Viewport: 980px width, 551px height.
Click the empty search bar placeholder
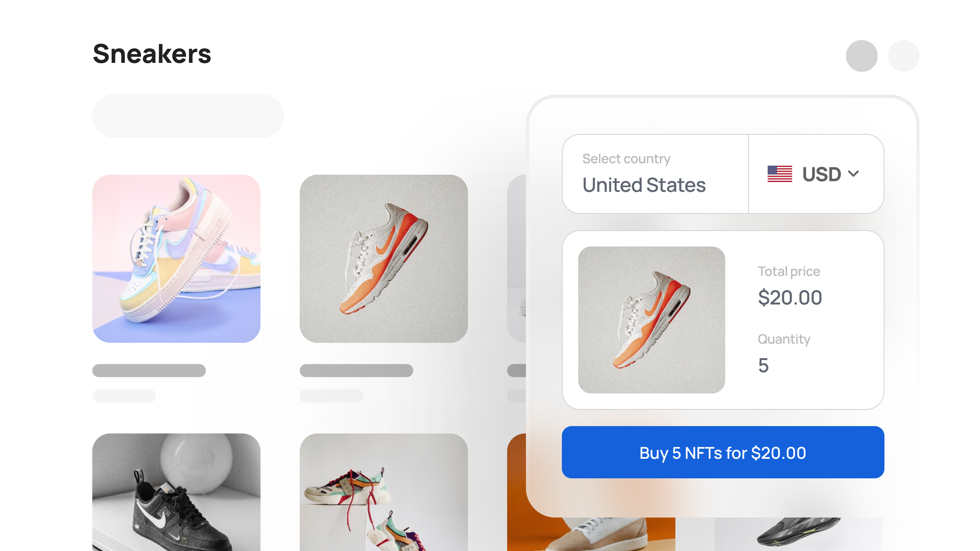point(188,116)
